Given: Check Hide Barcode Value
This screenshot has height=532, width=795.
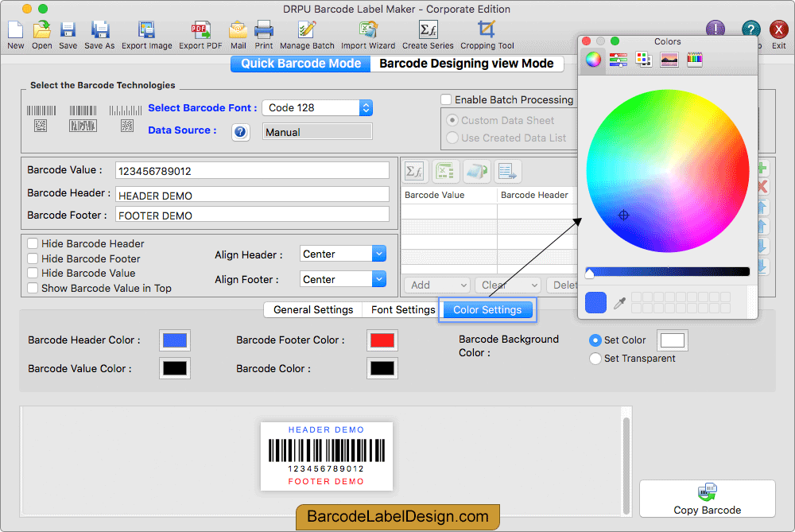Looking at the screenshot, I should tap(33, 273).
